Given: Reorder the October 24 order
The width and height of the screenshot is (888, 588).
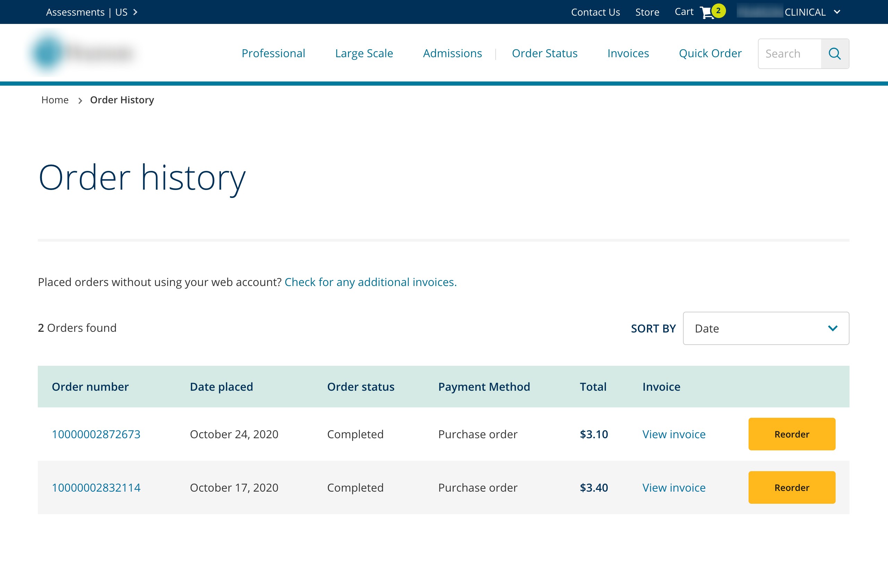Looking at the screenshot, I should [792, 434].
